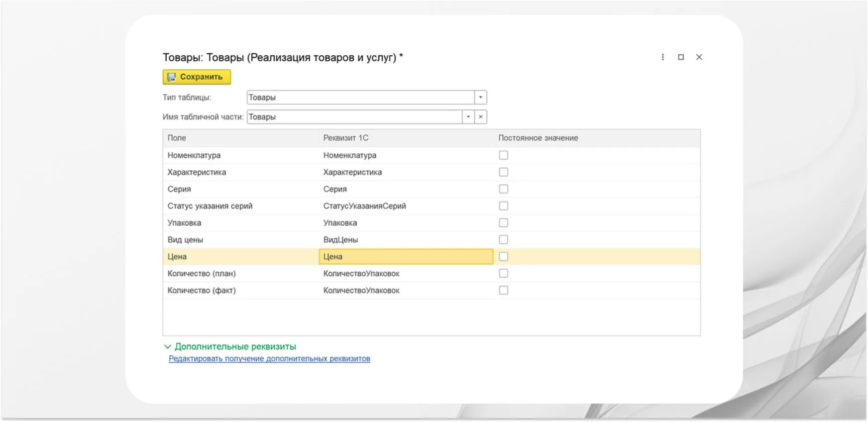Click the Имя табличной части input field
Viewport: 868px width, 422px height.
click(354, 117)
